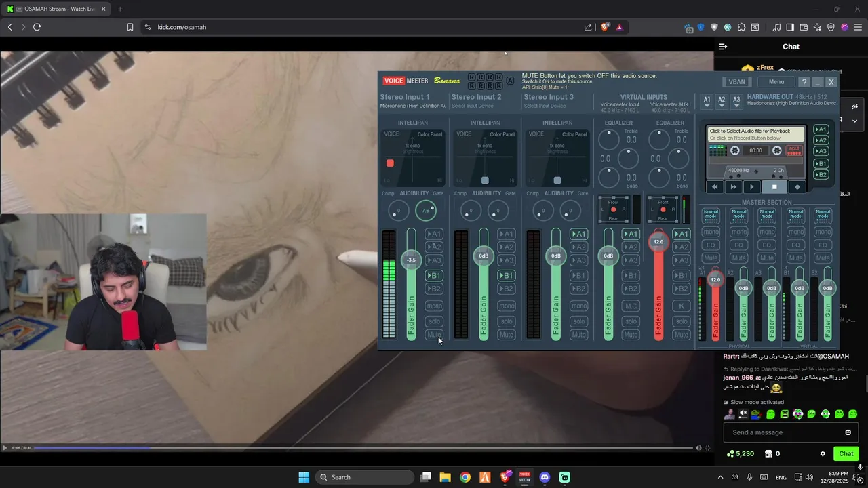Select input device for Stereo Input 2
This screenshot has width=868, height=488.
coord(475,106)
